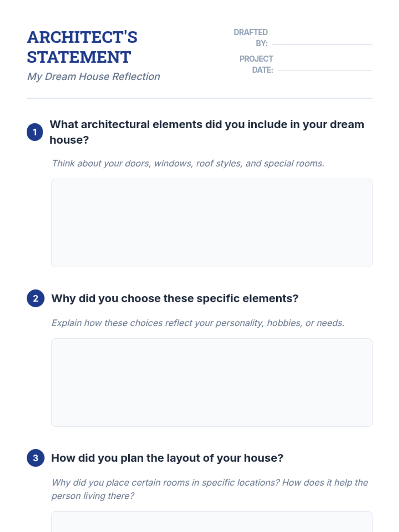Click the 'Project Date:' label
The height and width of the screenshot is (532, 399).
[256, 64]
